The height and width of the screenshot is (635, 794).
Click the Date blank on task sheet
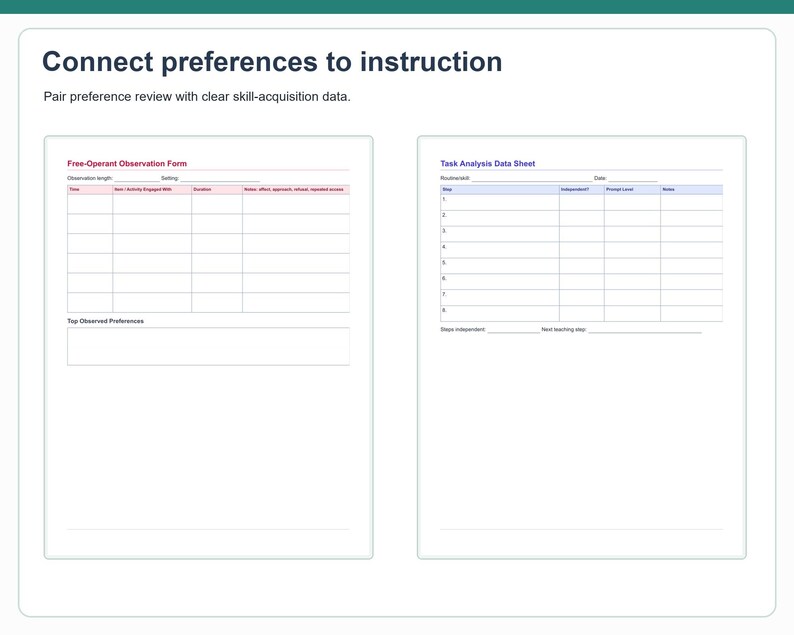[x=633, y=178]
